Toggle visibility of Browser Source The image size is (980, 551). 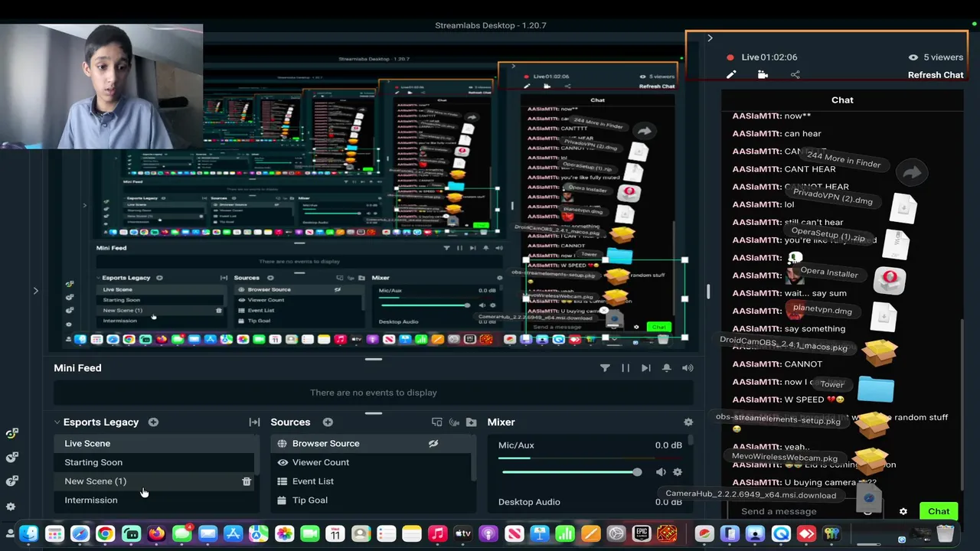[433, 444]
